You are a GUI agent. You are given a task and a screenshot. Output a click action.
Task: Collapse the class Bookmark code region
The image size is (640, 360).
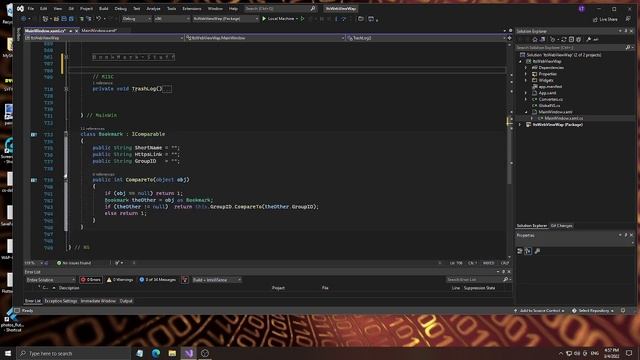click(x=66, y=134)
